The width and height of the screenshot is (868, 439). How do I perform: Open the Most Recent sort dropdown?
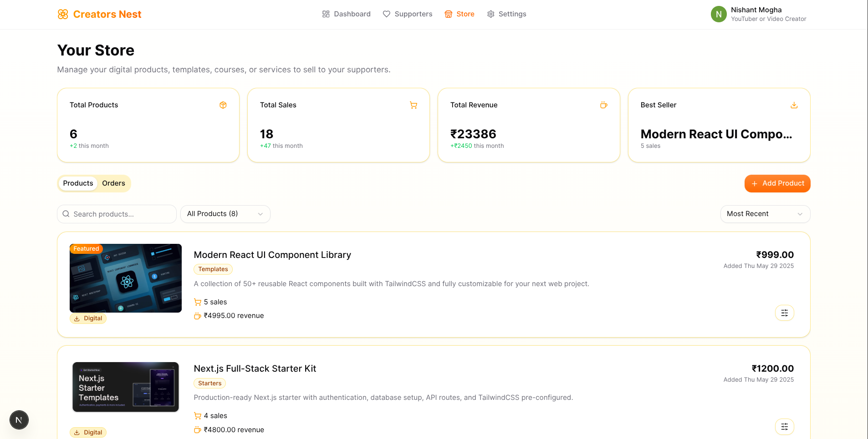(765, 214)
